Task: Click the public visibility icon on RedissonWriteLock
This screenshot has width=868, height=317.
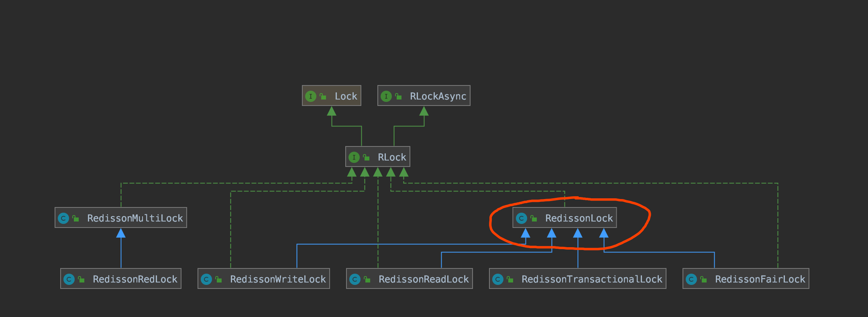Action: tap(218, 279)
